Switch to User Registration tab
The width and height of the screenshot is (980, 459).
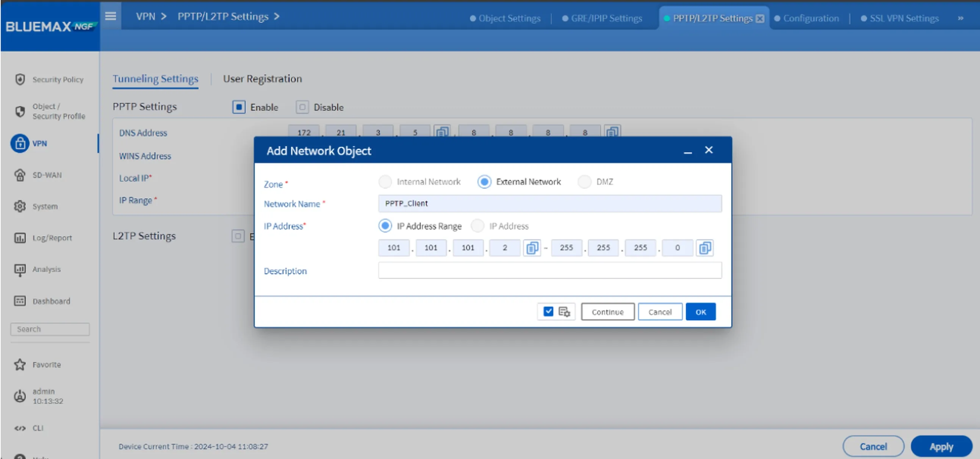coord(263,79)
